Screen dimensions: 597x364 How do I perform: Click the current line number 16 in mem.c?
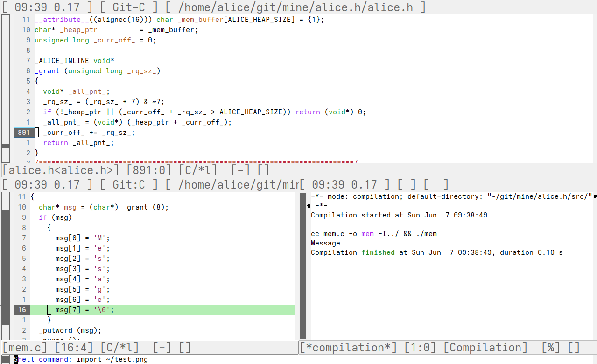(x=22, y=310)
